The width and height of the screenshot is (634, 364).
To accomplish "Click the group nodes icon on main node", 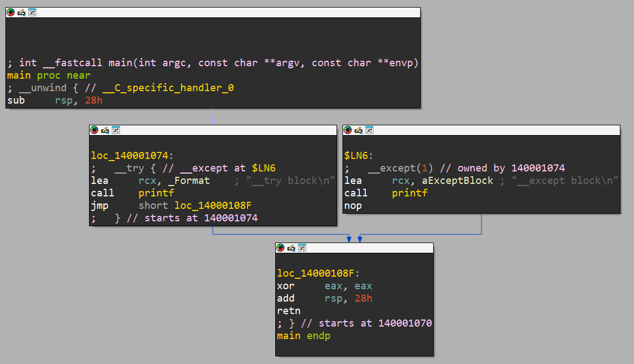I will (32, 12).
